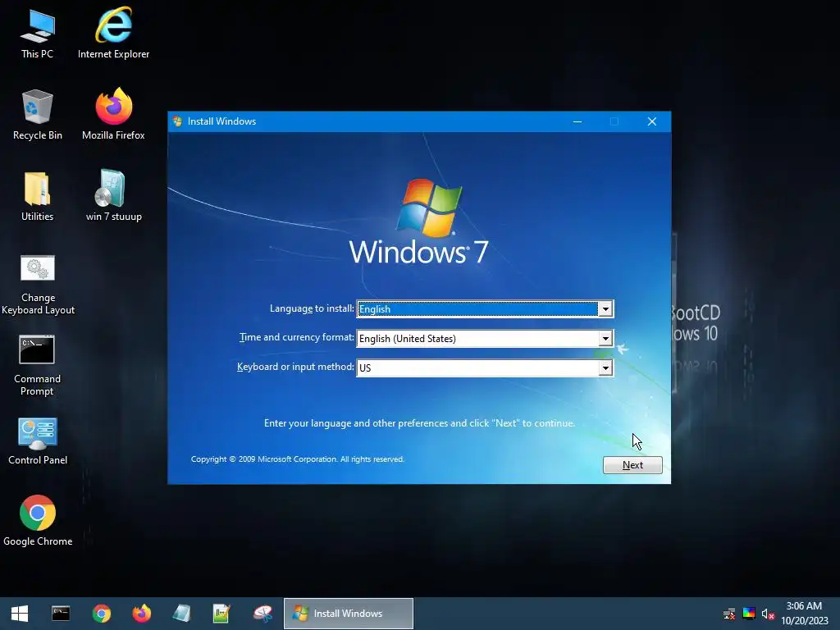Open Time and currency format dropdown arrow
This screenshot has height=630, width=840.
click(605, 339)
